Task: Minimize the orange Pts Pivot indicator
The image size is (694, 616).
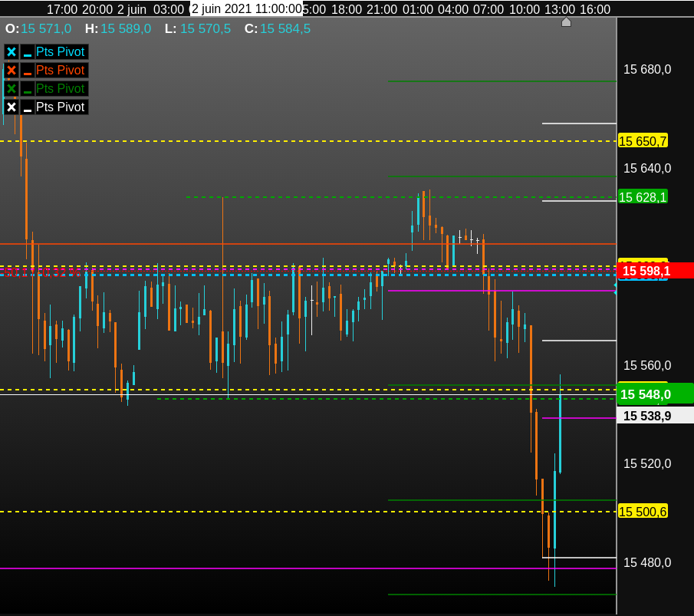Action: click(28, 71)
